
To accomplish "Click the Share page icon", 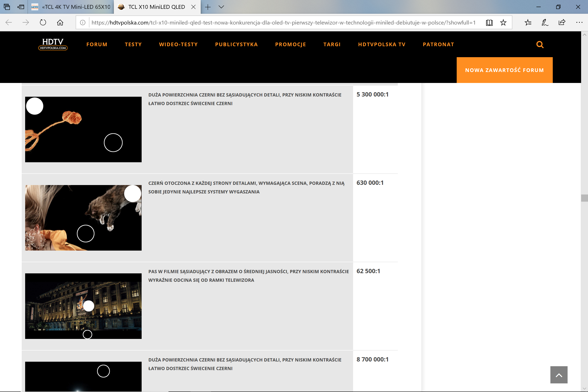I will pos(562,23).
